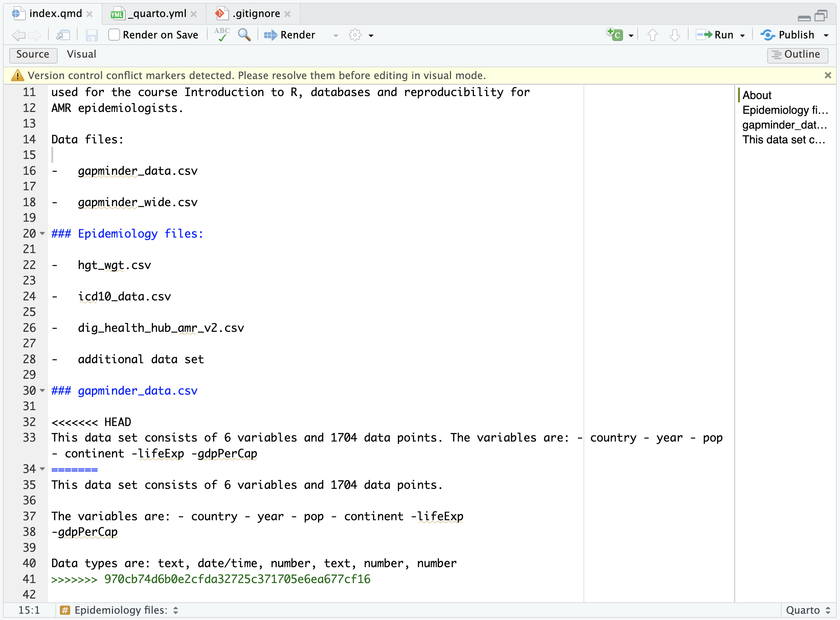Screen dimensions: 840x620
Task: Minimize the source pane icon
Action: pos(804,18)
